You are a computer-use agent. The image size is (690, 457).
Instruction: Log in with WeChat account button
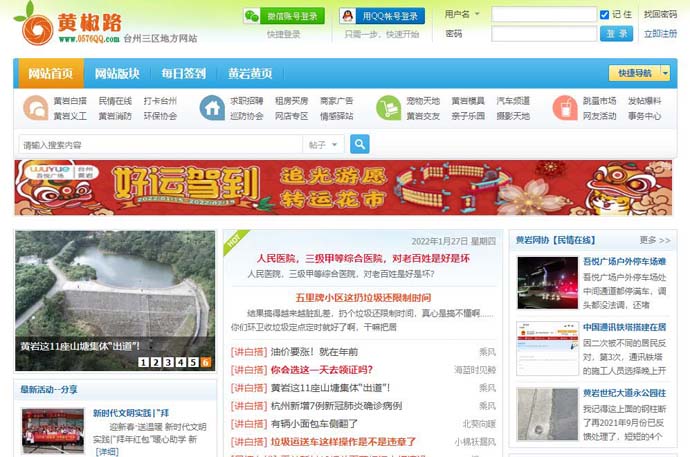(x=283, y=16)
